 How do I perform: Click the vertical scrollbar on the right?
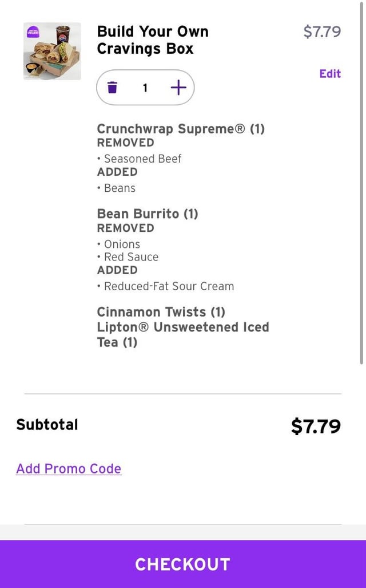tap(361, 183)
